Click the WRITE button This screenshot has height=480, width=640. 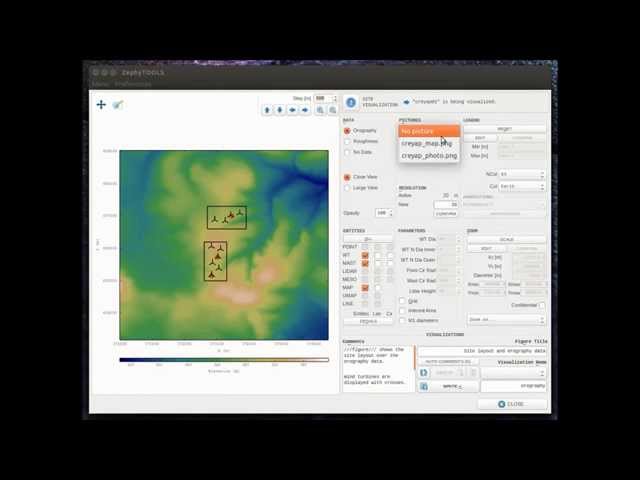click(x=453, y=386)
